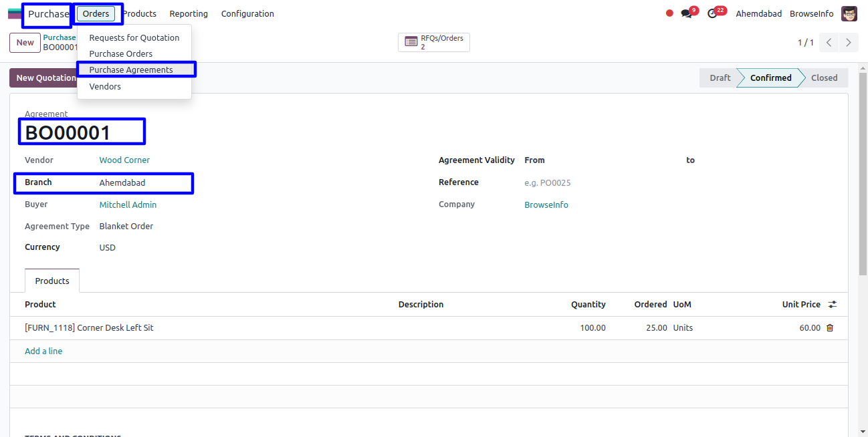Screen dimensions: 868x437
Task: Click the red recording status dot
Action: click(669, 13)
